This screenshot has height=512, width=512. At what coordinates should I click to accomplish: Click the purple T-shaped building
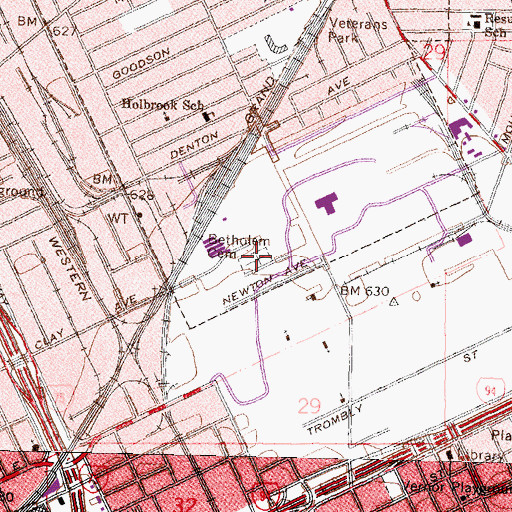point(327,203)
